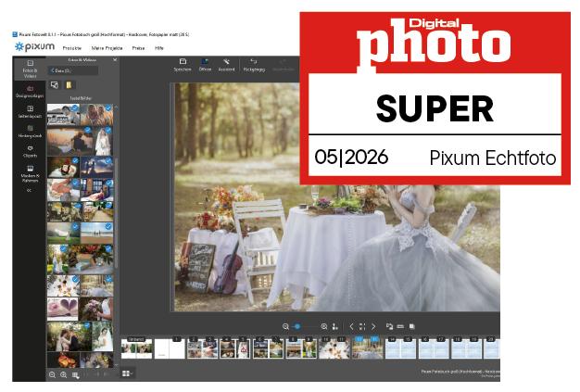
Task: Open the Designvorlagen sidebar section
Action: tap(30, 92)
